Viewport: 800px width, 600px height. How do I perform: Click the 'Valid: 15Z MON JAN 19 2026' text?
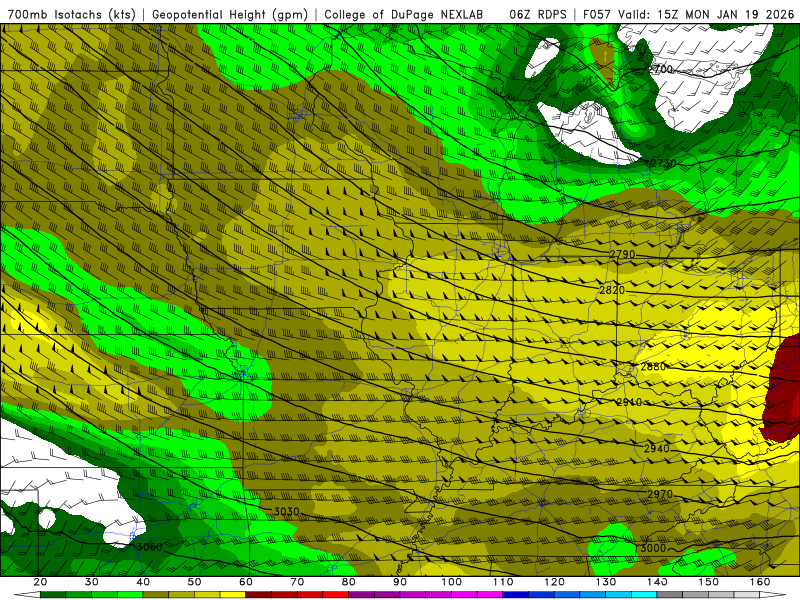(x=706, y=14)
